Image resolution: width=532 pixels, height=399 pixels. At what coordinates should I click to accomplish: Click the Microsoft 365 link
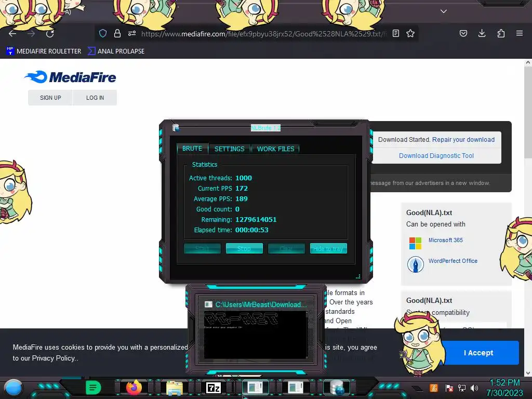point(445,240)
